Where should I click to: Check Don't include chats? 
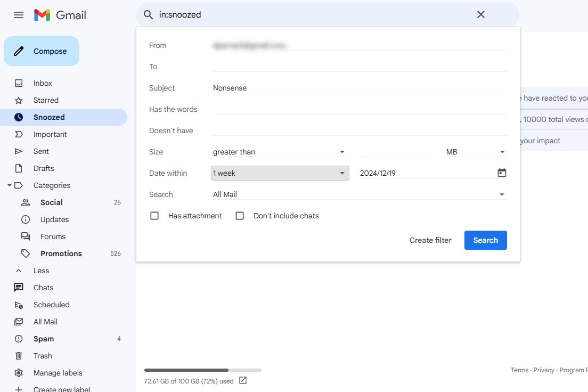pos(240,216)
